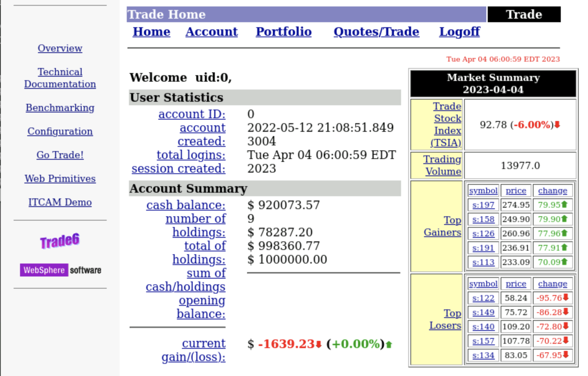Screen dimensions: 588x376
Task: Click the sum of cash/holdings link
Action: 186,280
